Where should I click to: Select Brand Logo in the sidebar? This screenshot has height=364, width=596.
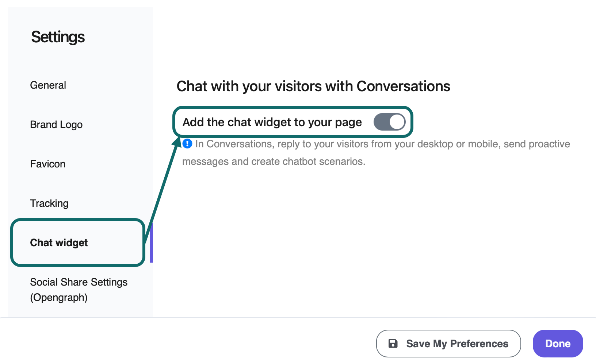point(56,124)
